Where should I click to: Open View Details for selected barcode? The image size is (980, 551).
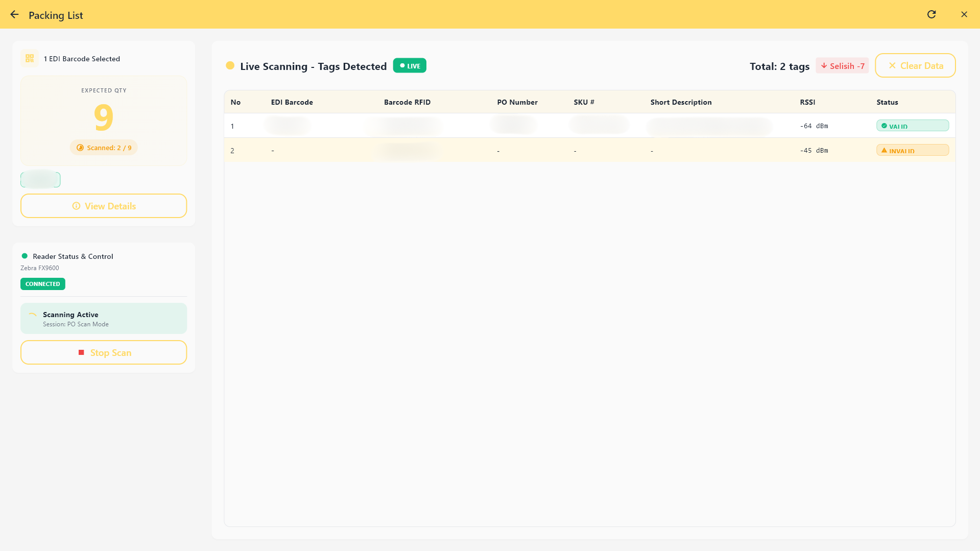tap(104, 206)
